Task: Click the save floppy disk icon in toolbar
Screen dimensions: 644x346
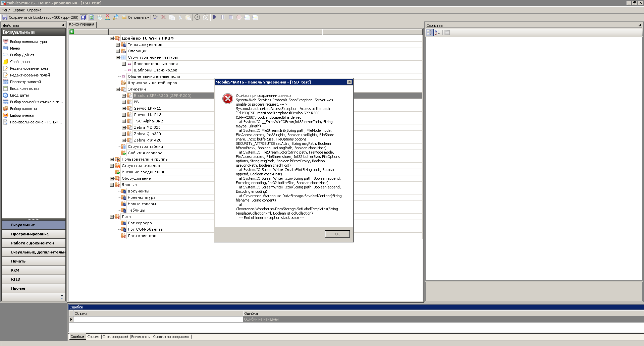Action: click(x=5, y=17)
